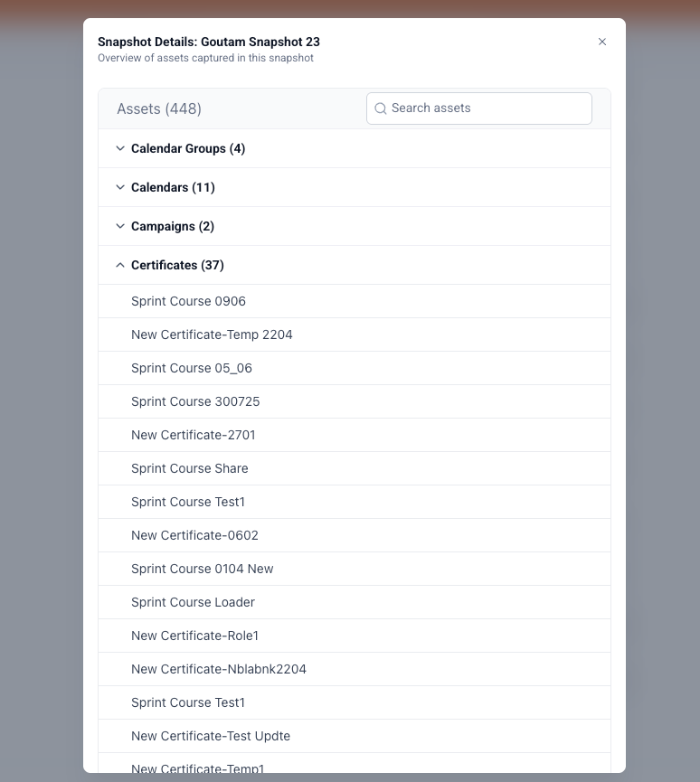Image resolution: width=700 pixels, height=782 pixels.
Task: Click New Certificate-Test Updte row
Action: point(211,736)
